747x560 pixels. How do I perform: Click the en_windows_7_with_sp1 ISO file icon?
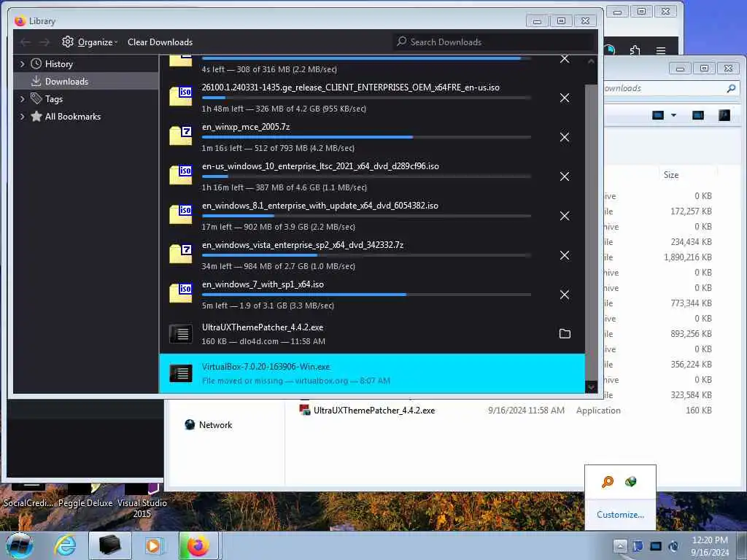181,293
